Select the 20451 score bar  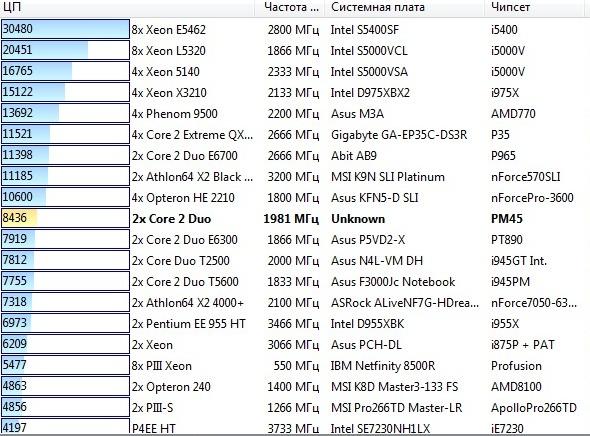[65, 50]
